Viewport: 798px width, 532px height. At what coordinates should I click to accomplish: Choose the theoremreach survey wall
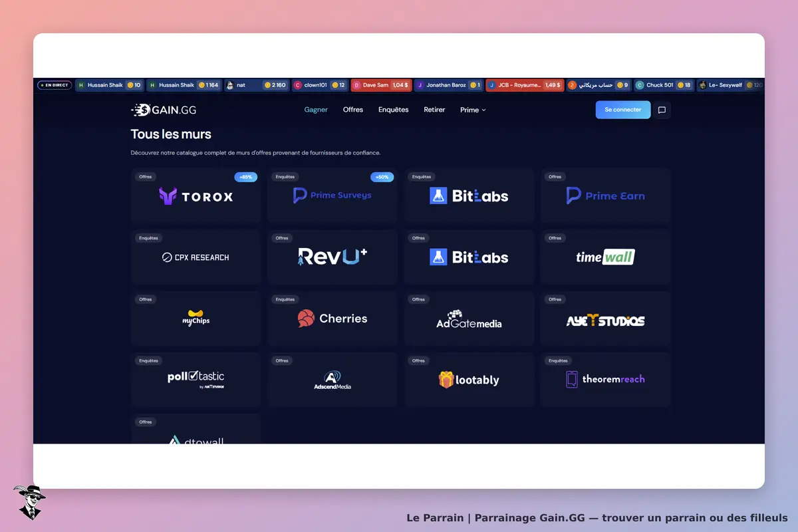[605, 380]
